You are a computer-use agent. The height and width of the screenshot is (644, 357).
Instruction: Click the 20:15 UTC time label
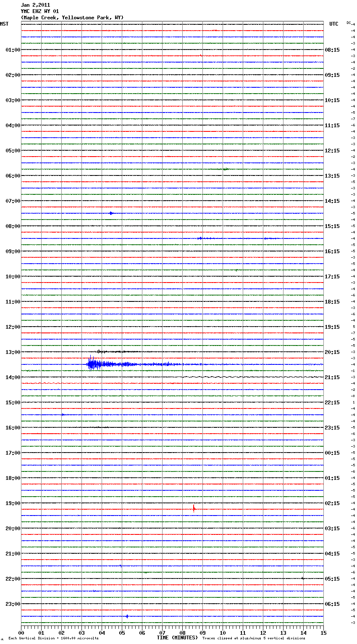pos(332,352)
